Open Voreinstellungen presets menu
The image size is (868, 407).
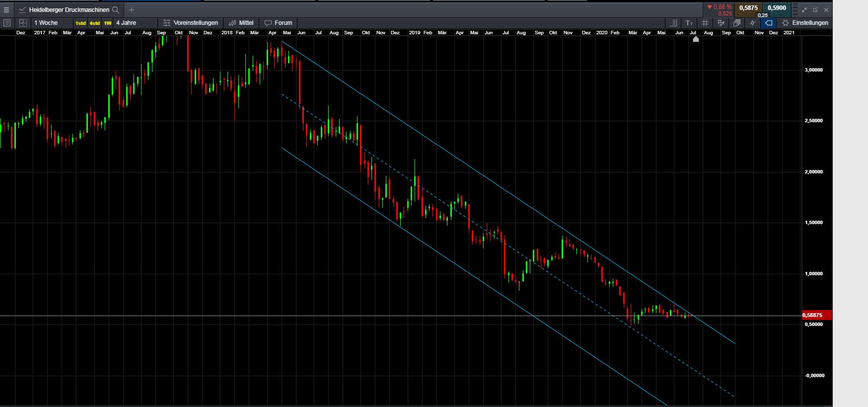click(191, 23)
